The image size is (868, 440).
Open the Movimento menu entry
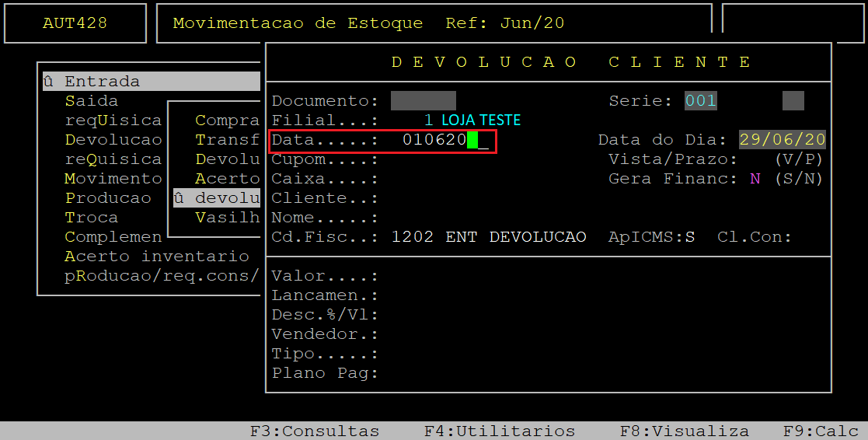113,179
